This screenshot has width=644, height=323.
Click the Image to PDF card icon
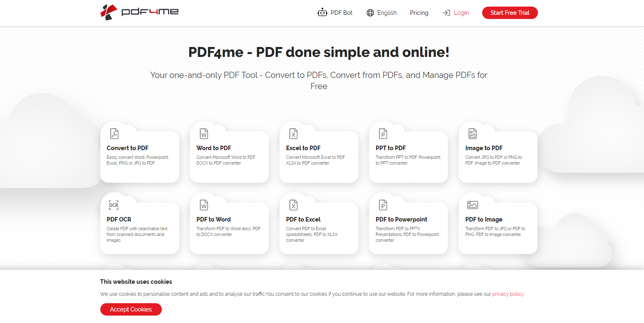[473, 134]
